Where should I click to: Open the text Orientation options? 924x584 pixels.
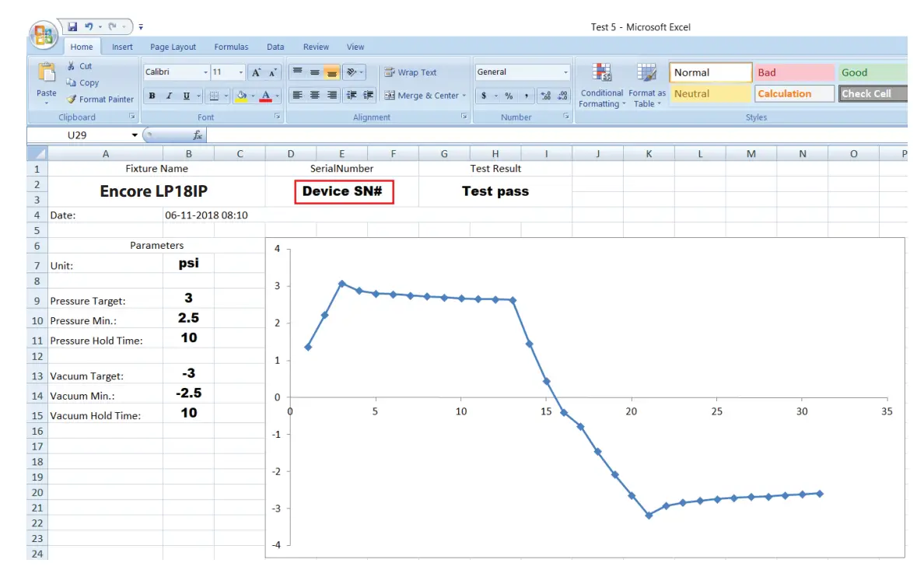(354, 72)
